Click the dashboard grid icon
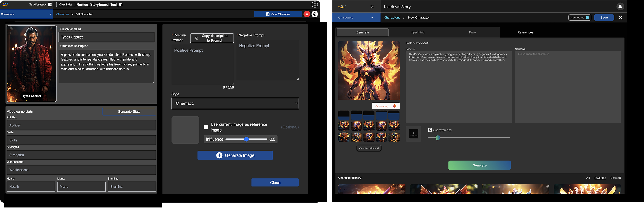The height and width of the screenshot is (219, 644). pyautogui.click(x=50, y=5)
